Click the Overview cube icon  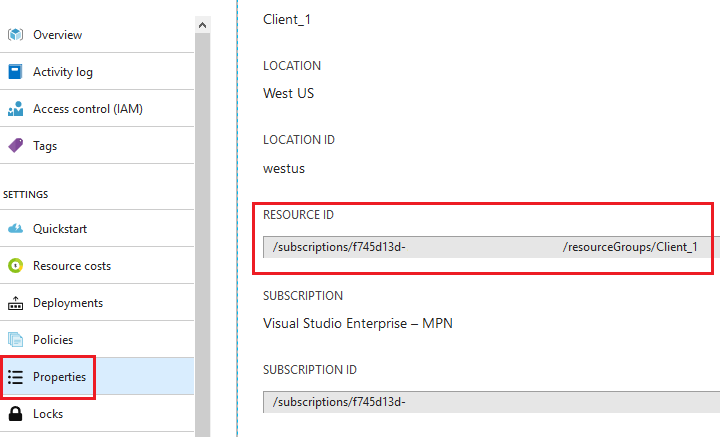pos(15,34)
